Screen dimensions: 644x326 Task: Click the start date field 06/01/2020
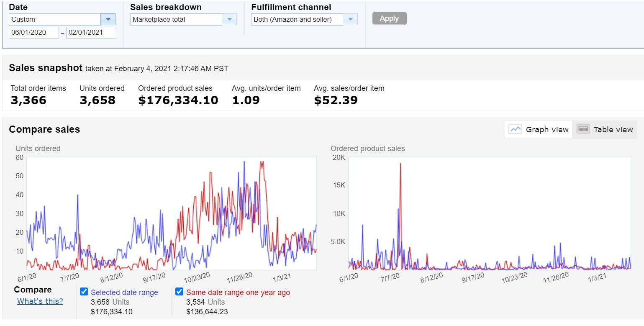pos(33,33)
